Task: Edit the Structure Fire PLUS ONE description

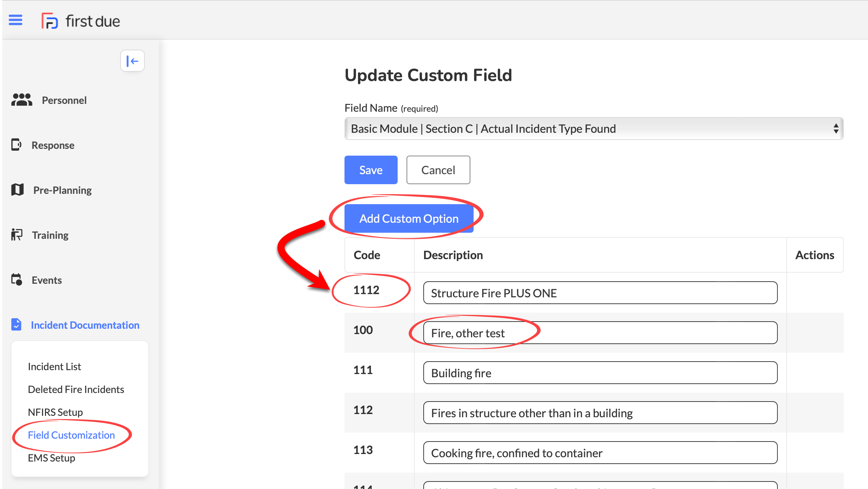Action: [600, 293]
